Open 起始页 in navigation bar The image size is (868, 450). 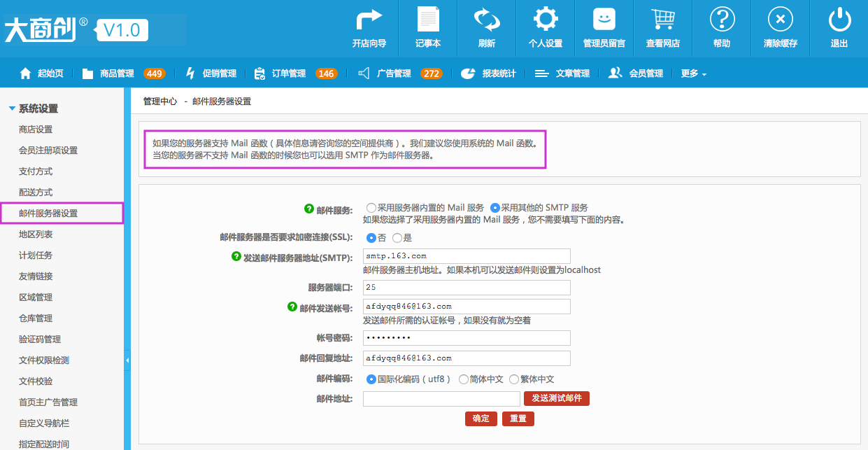(50, 73)
